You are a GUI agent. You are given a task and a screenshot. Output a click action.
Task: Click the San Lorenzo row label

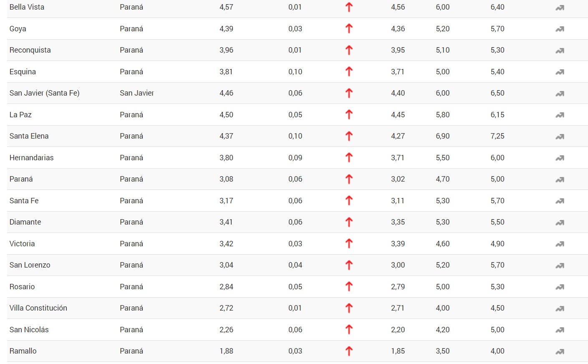click(30, 265)
